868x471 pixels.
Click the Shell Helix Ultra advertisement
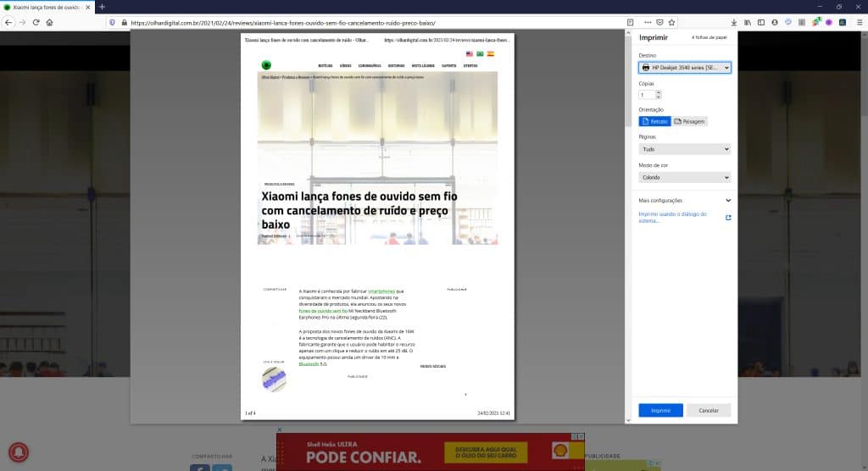430,452
